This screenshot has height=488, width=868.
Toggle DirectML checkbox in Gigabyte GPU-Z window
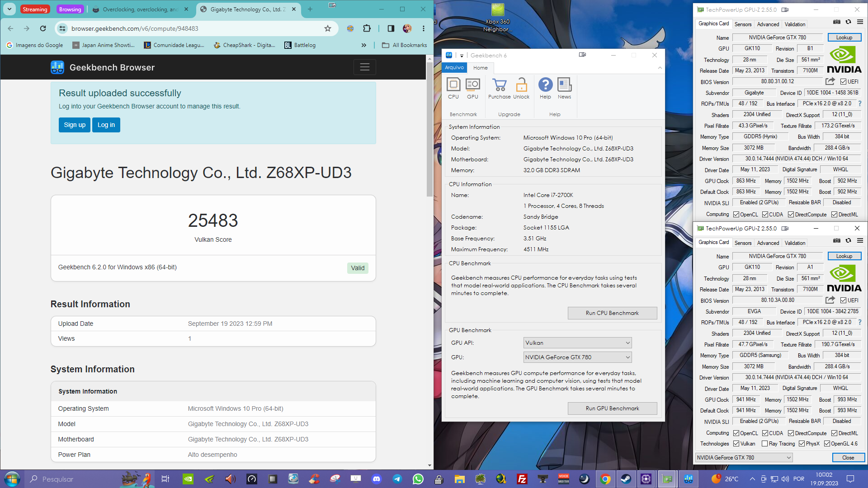[x=834, y=215]
